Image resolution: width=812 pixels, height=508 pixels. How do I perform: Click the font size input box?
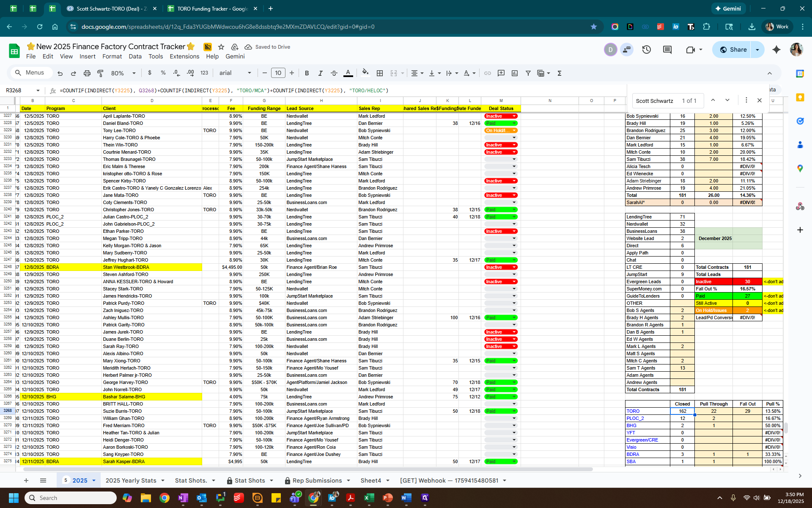[x=278, y=73]
